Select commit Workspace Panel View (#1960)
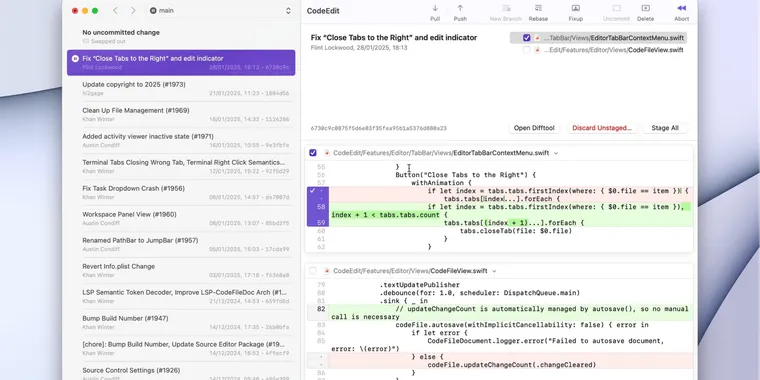The width and height of the screenshot is (760, 380). pyautogui.click(x=181, y=218)
